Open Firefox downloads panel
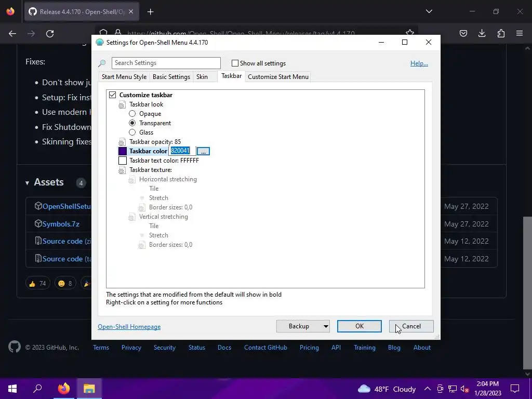Screen dimensions: 532x399 [482, 33]
